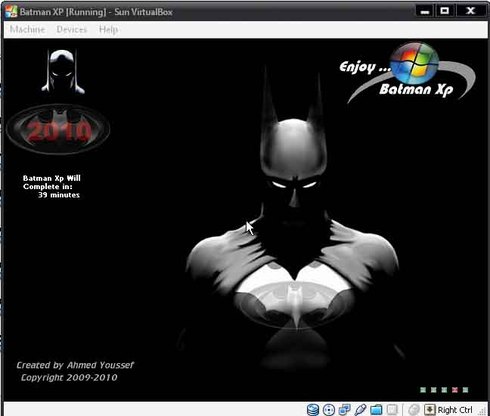This screenshot has height=416, width=490.
Task: Click the 'Batman Xp' logo text
Action: [416, 89]
